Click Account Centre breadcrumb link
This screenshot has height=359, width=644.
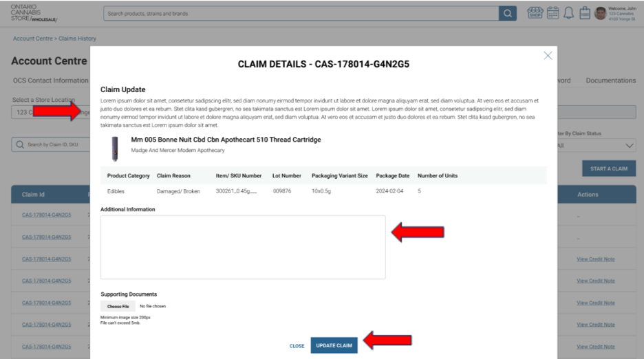point(33,39)
